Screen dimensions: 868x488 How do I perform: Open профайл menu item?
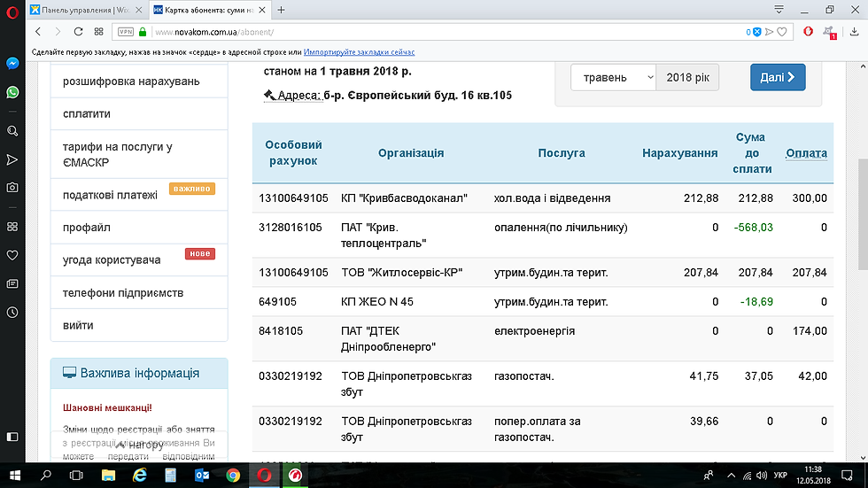click(139, 228)
